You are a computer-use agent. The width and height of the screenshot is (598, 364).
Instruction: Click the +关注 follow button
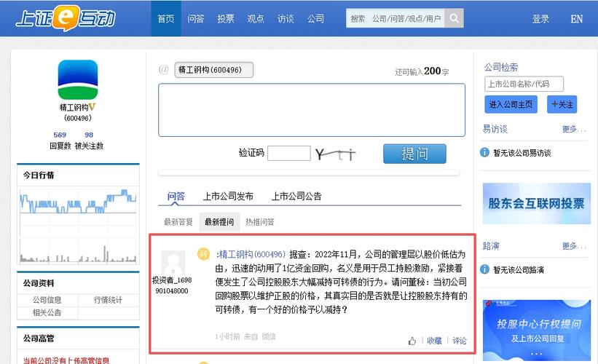562,104
